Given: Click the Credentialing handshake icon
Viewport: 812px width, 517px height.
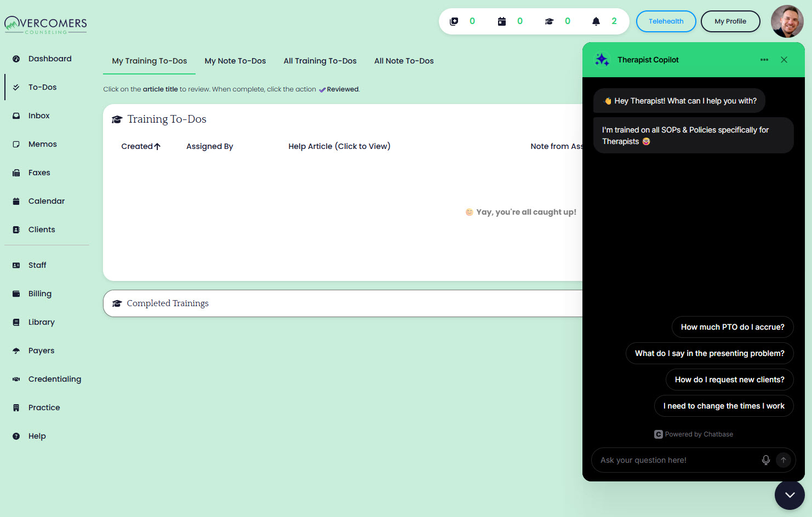Looking at the screenshot, I should (x=16, y=379).
